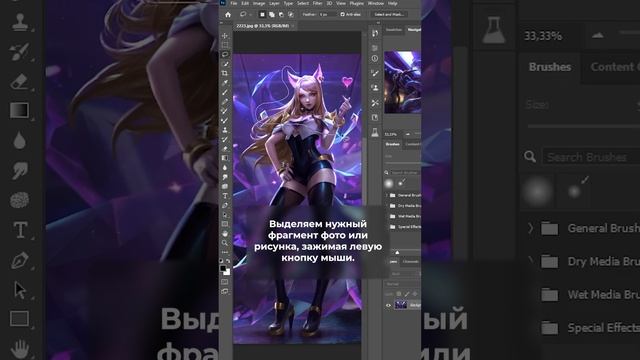Swap foreground and background colors arrow
This screenshot has width=640, height=360.
228,261
